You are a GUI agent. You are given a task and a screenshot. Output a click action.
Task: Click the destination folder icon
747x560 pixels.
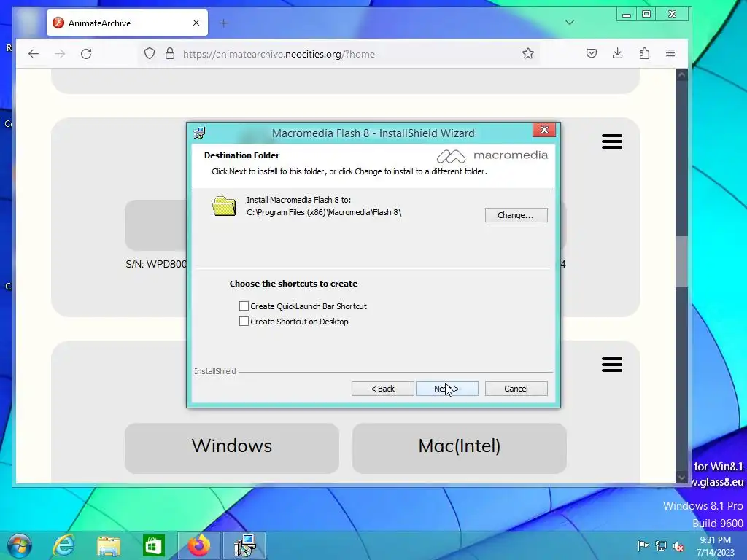pos(224,206)
